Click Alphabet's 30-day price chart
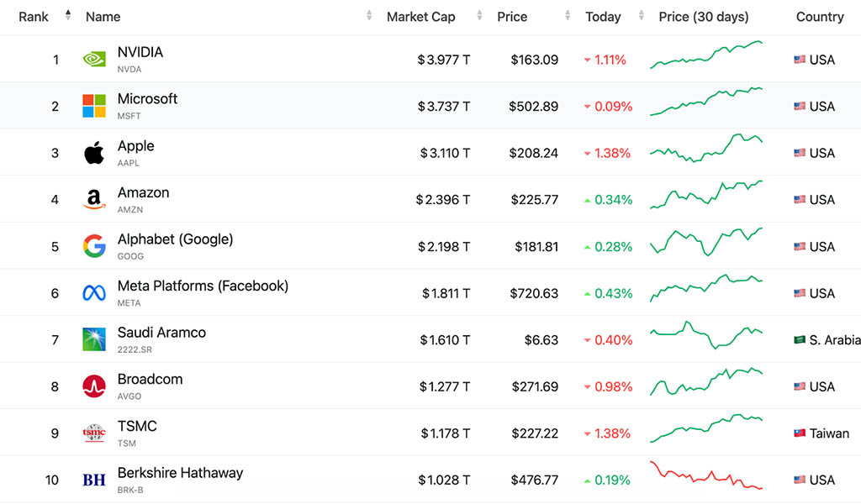This screenshot has width=861, height=504. [x=706, y=241]
